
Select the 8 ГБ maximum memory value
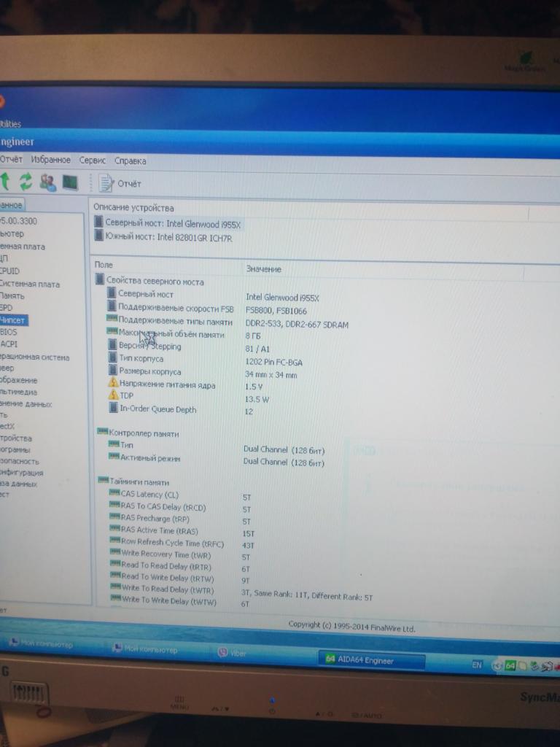[253, 336]
